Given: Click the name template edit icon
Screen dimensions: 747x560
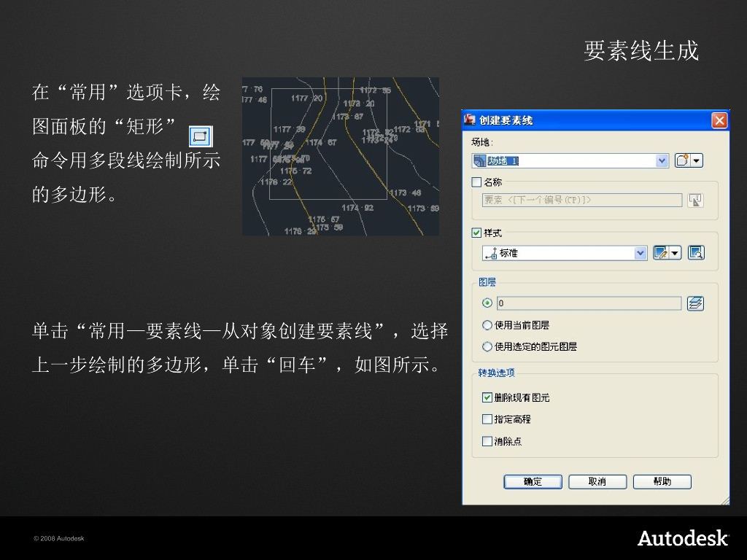Looking at the screenshot, I should (x=695, y=200).
